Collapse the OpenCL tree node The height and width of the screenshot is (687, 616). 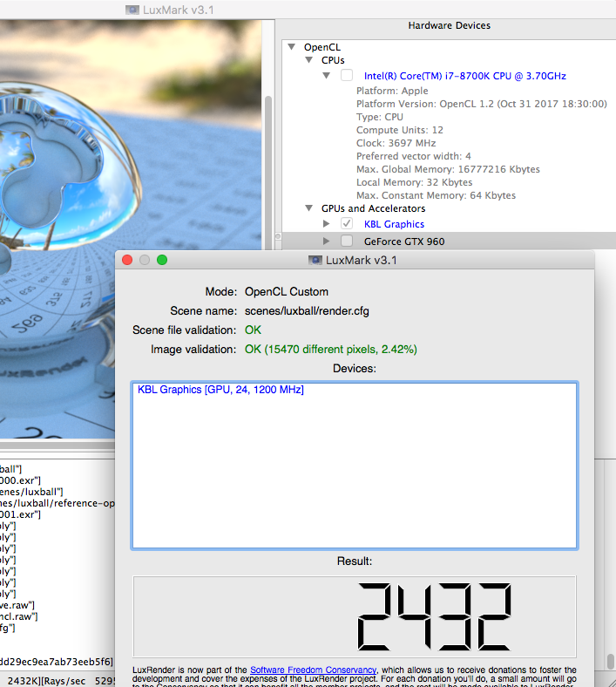click(x=290, y=46)
